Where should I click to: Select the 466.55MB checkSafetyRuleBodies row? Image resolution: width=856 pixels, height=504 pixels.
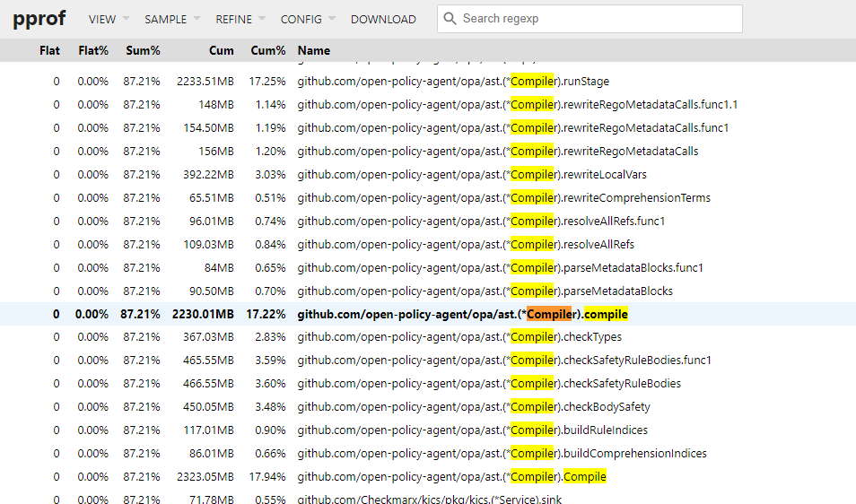(x=428, y=384)
